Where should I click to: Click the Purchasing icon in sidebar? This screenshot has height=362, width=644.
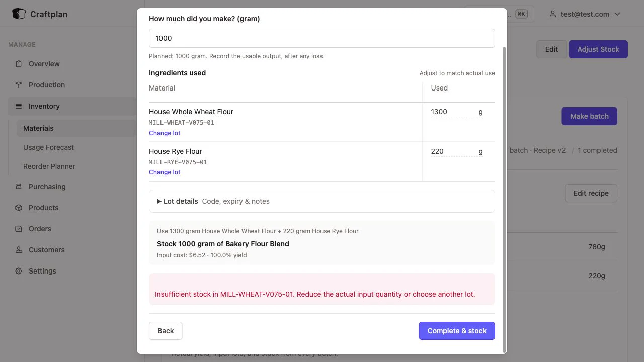pos(19,187)
